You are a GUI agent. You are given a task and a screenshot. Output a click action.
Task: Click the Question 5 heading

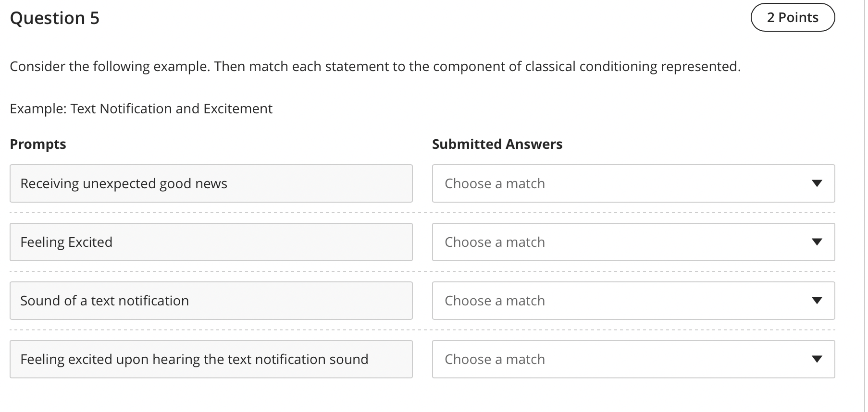54,18
